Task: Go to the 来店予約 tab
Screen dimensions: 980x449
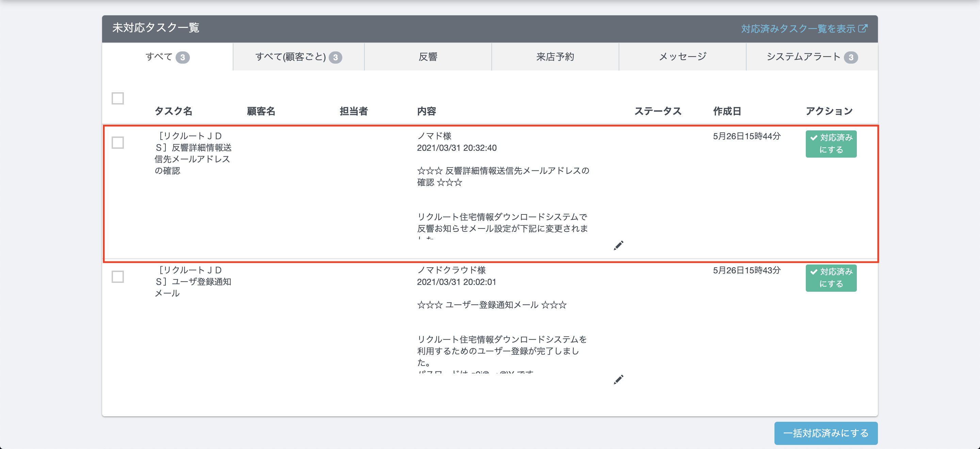Action: (555, 57)
